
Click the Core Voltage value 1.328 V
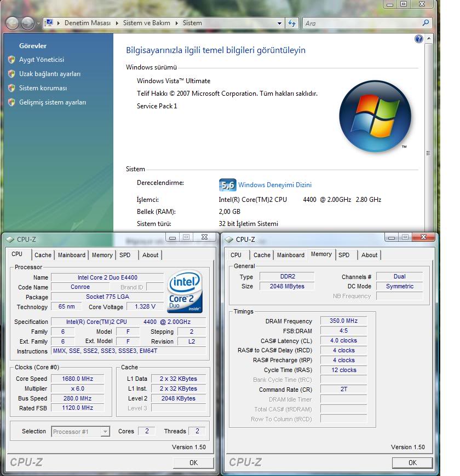(145, 306)
